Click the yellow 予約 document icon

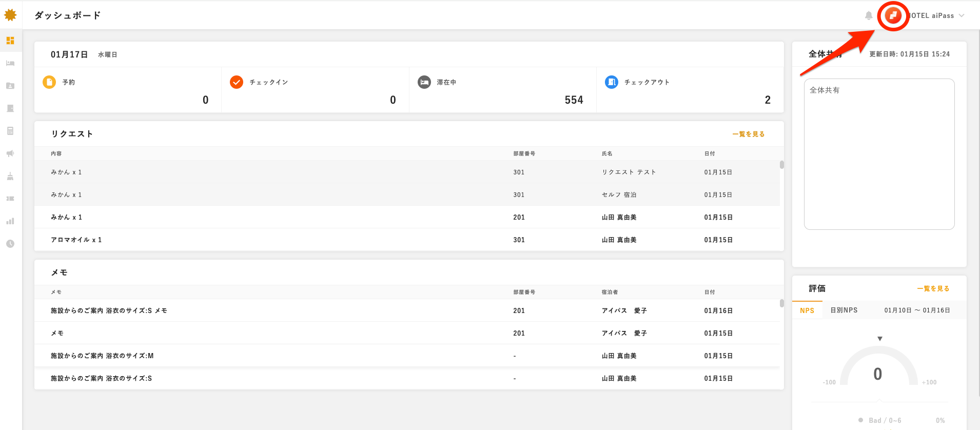[49, 82]
